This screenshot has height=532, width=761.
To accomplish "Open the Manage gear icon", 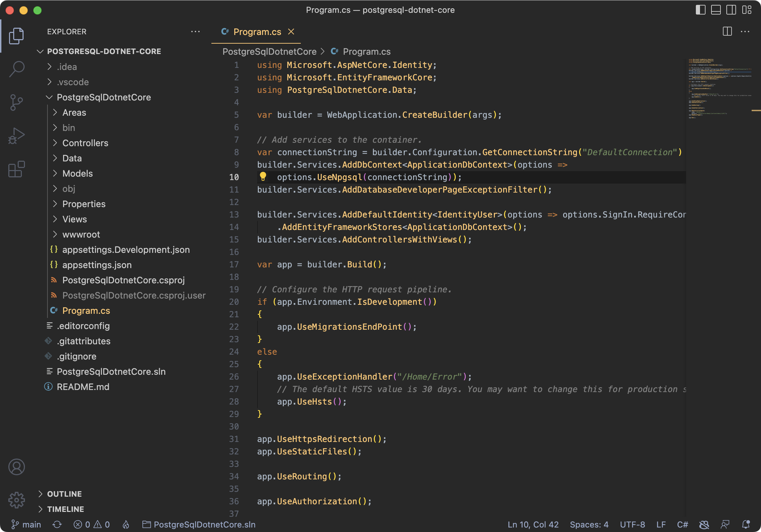I will 16,500.
